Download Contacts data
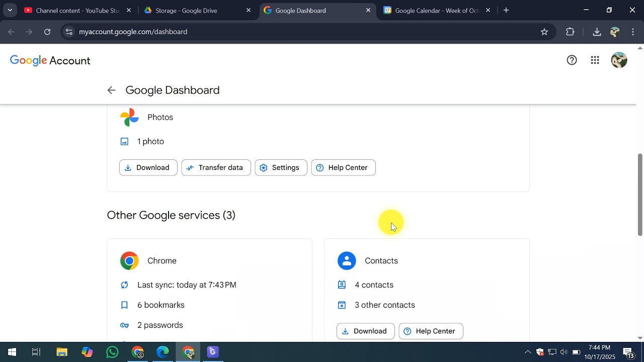Viewport: 644px width, 362px height. pos(365,331)
